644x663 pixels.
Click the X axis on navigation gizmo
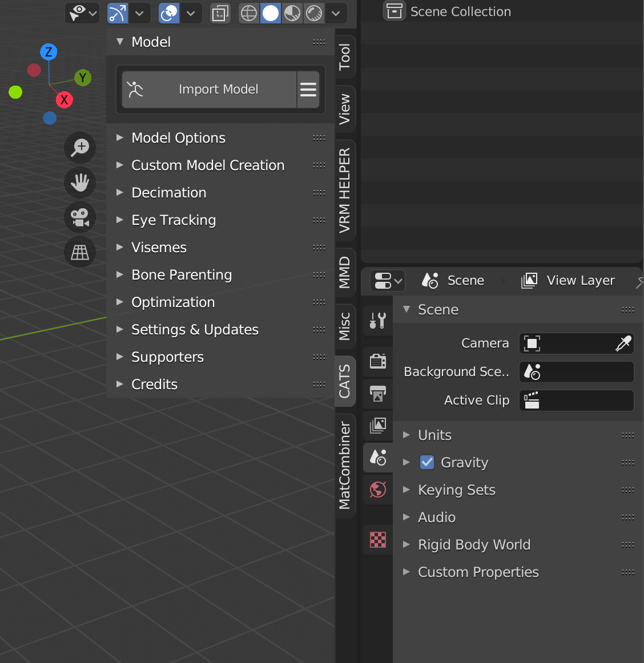(x=65, y=100)
